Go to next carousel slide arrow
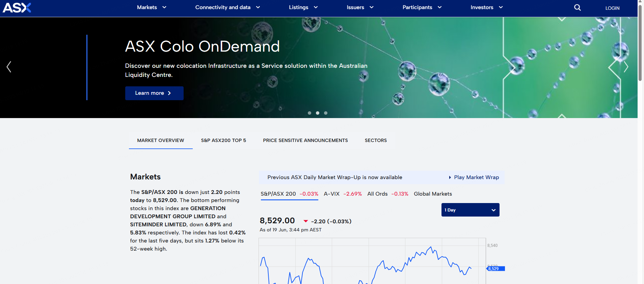 tap(626, 67)
